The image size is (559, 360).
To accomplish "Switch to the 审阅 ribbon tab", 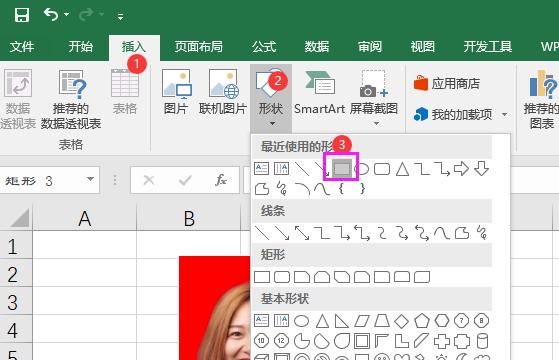I will coord(370,47).
